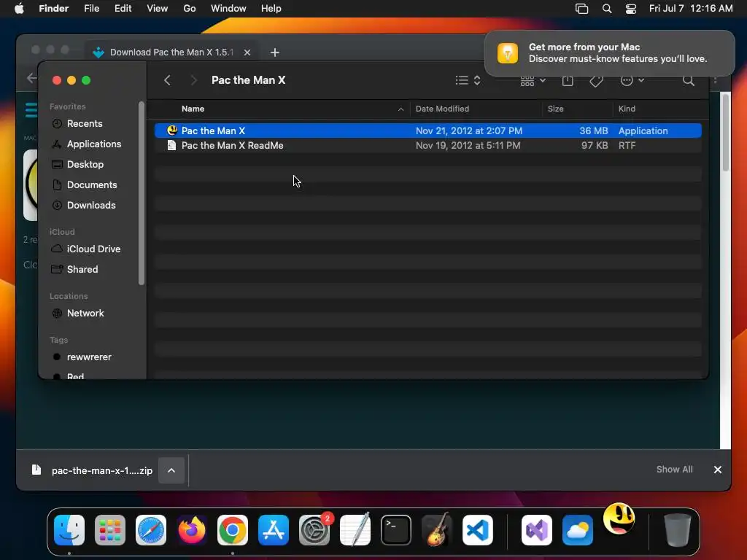Open pac-the-man-x zip download item
The width and height of the screenshot is (747, 560).
93,470
